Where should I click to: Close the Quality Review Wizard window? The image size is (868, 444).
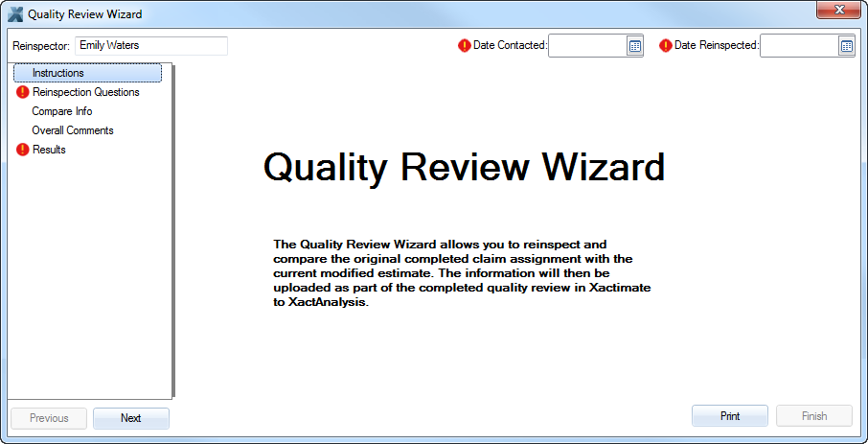[x=838, y=10]
